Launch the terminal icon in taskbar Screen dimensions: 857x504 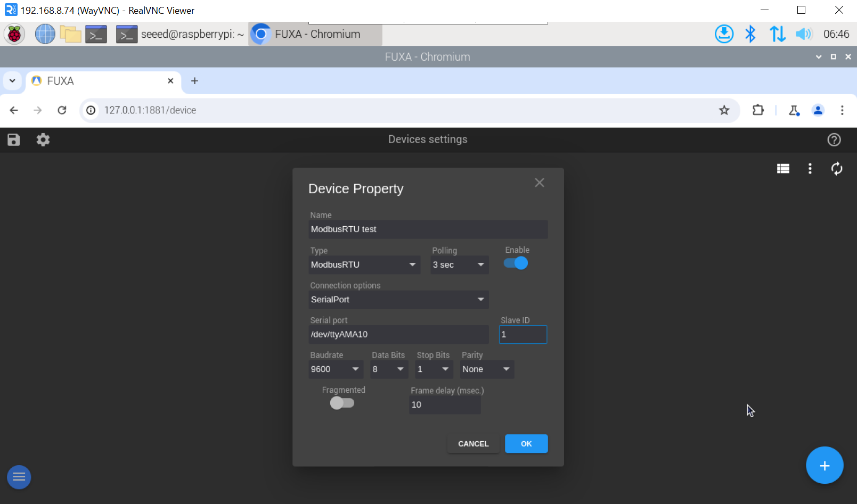(96, 34)
